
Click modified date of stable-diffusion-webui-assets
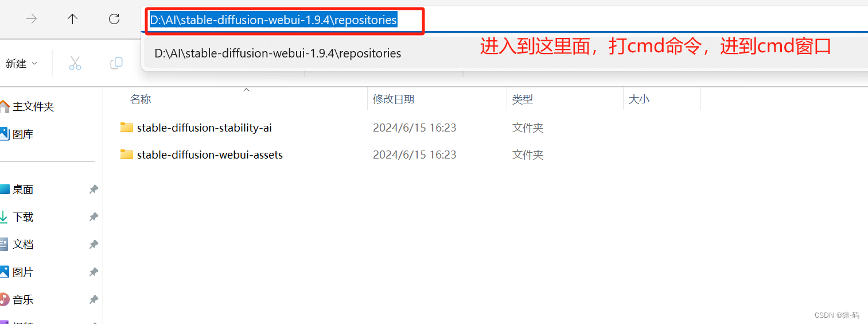(x=415, y=155)
